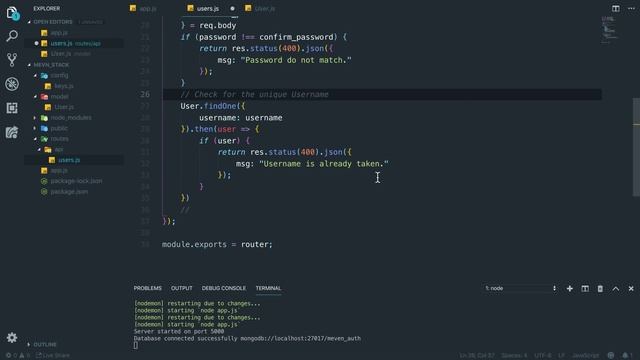The image size is (640, 360).
Task: Switch to the User.js editor tab
Action: click(x=260, y=9)
